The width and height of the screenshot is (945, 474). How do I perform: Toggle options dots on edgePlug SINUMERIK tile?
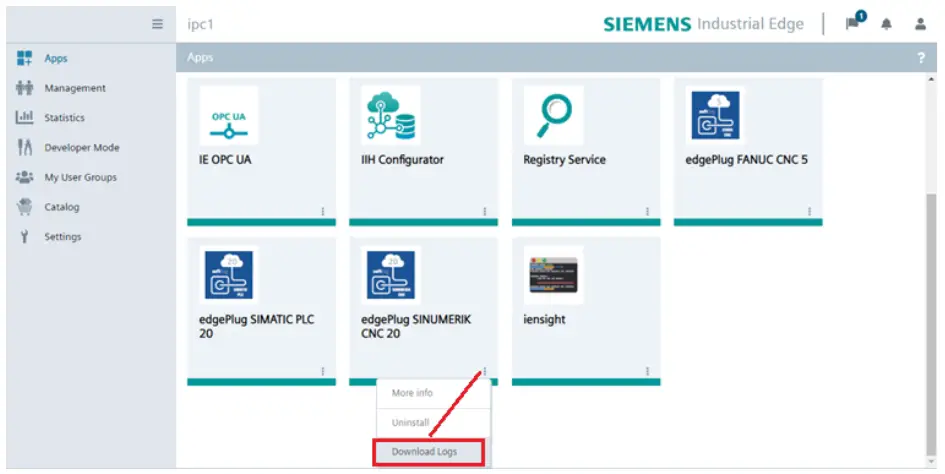tap(485, 371)
